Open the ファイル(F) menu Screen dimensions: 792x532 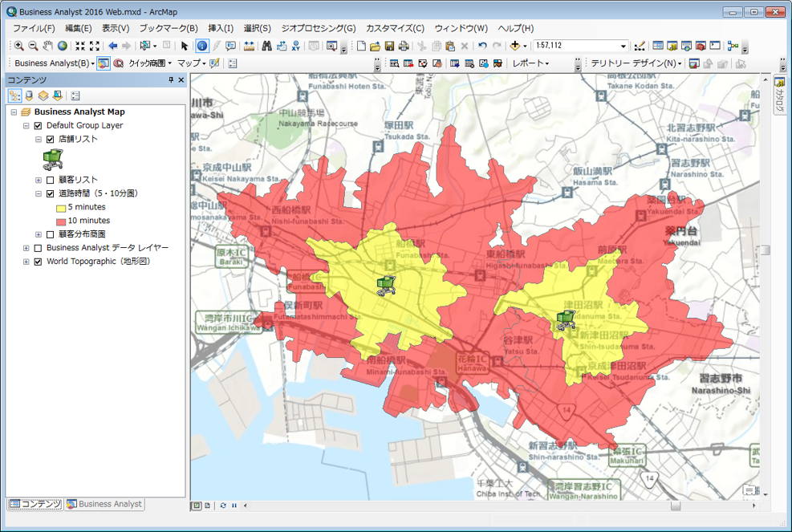click(x=34, y=28)
